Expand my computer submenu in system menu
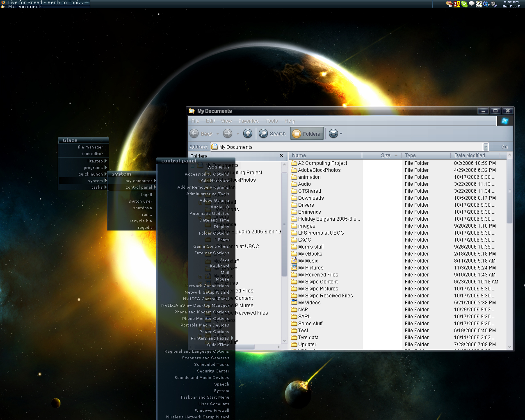The width and height of the screenshot is (525, 420). [155, 181]
